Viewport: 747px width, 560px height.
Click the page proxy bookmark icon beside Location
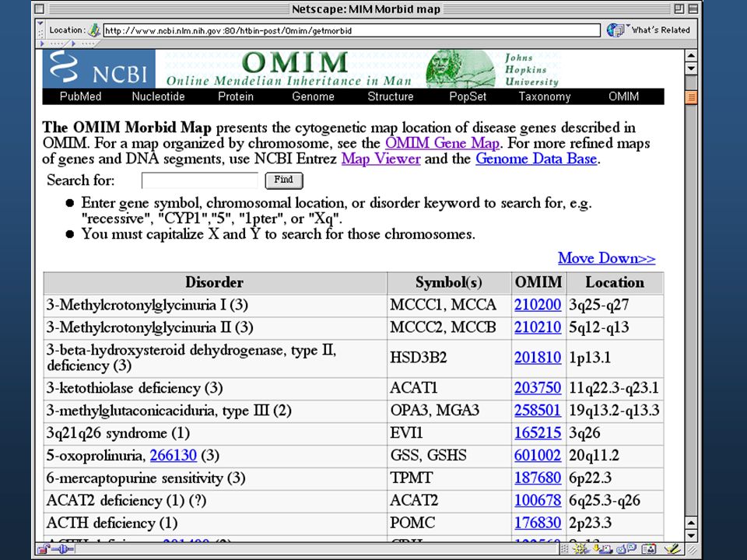[x=94, y=30]
